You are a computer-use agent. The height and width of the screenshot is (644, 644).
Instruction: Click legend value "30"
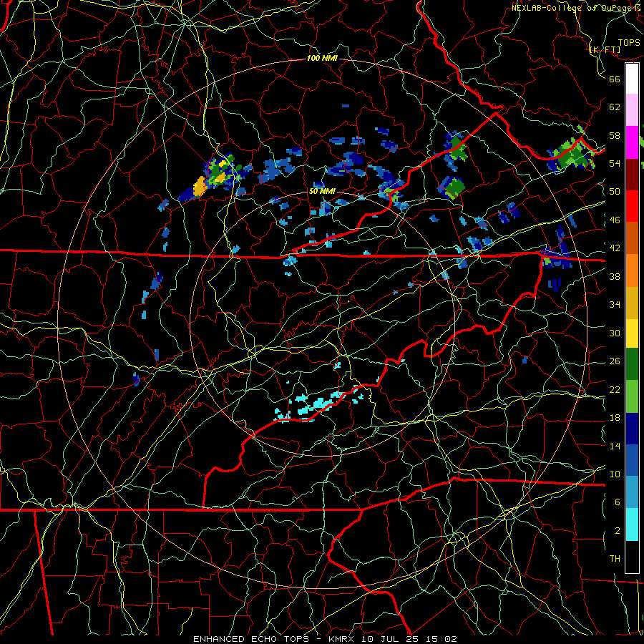pos(615,333)
